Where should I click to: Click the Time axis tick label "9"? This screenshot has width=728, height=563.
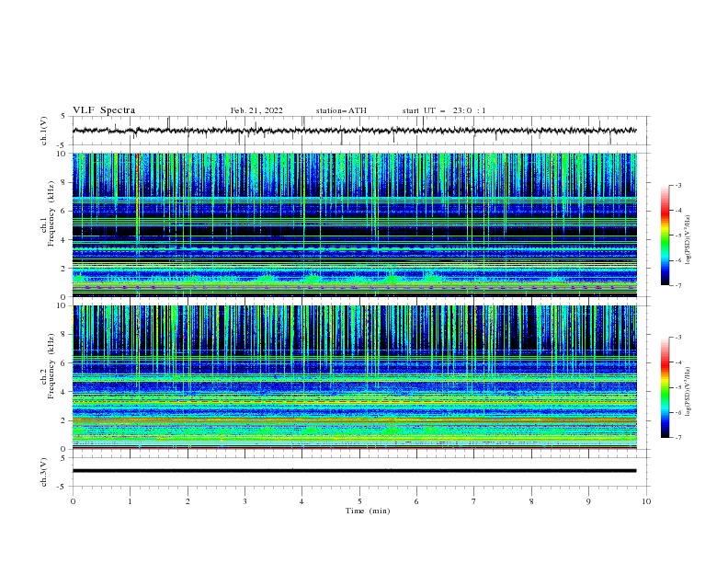(588, 501)
